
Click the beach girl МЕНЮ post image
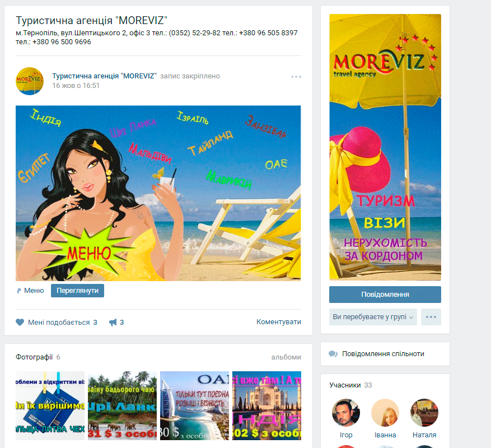click(158, 193)
